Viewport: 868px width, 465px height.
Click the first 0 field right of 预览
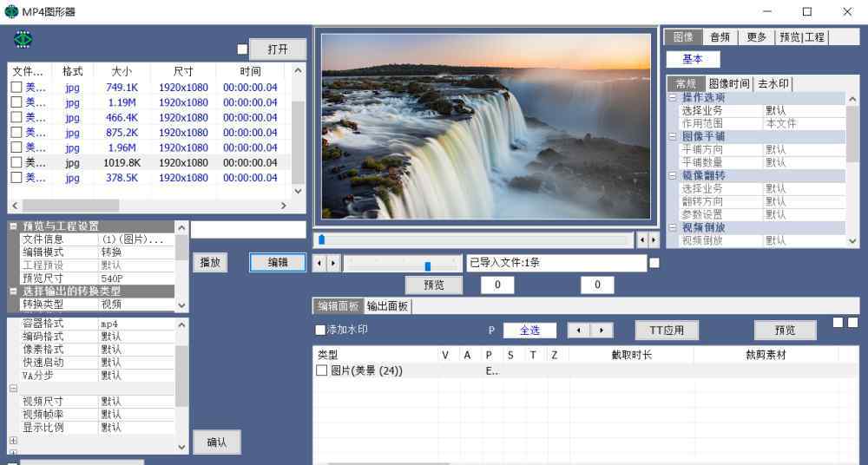pyautogui.click(x=497, y=285)
